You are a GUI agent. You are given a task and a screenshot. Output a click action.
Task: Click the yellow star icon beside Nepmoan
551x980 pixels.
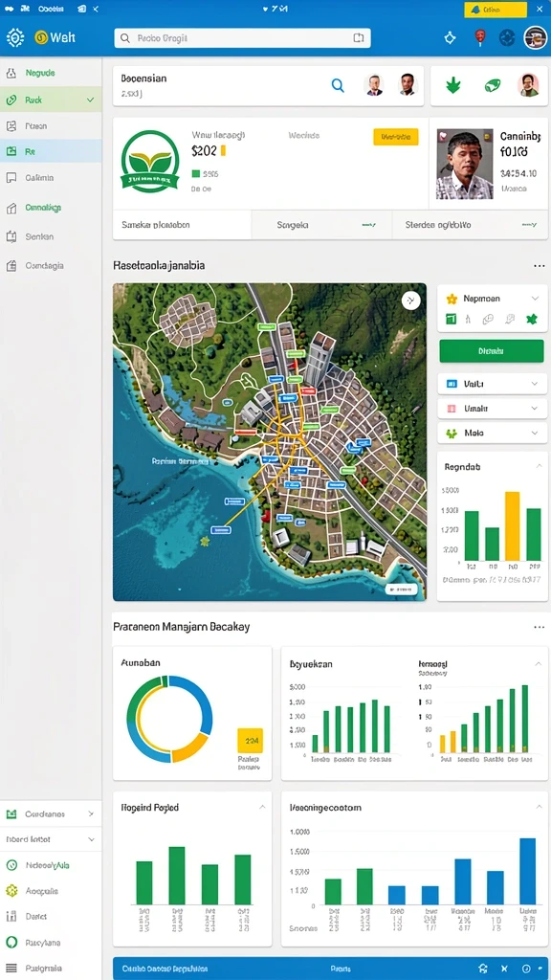coord(452,299)
